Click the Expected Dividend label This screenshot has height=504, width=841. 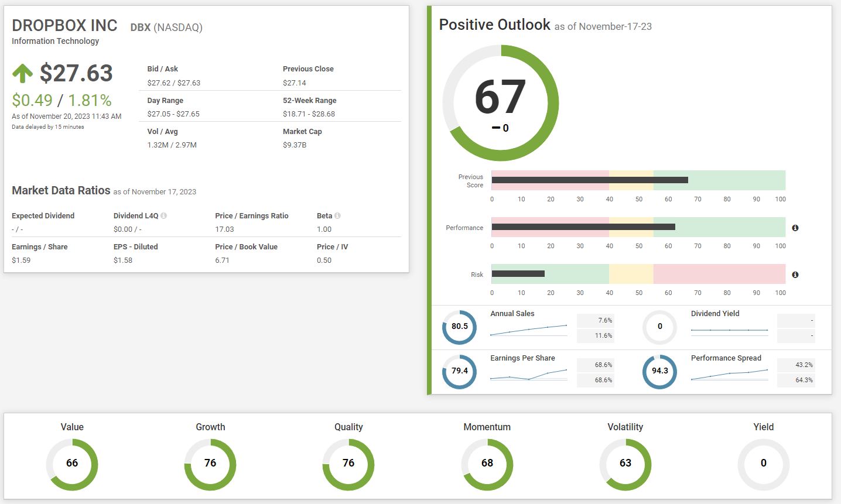[43, 216]
